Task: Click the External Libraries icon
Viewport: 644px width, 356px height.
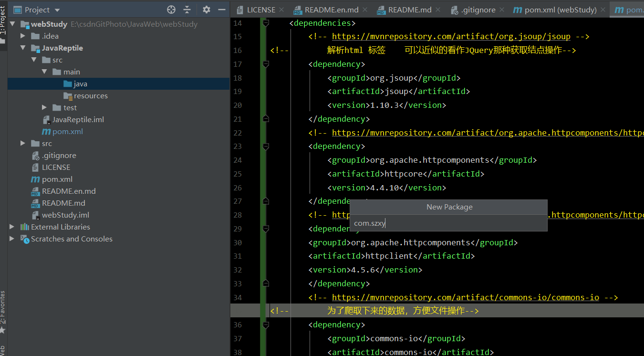Action: [25, 227]
